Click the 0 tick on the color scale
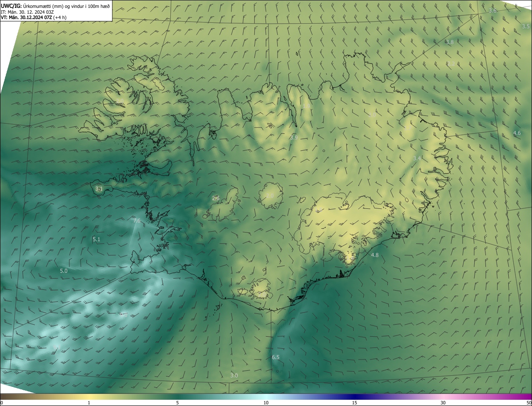The image size is (532, 406). click(2, 403)
